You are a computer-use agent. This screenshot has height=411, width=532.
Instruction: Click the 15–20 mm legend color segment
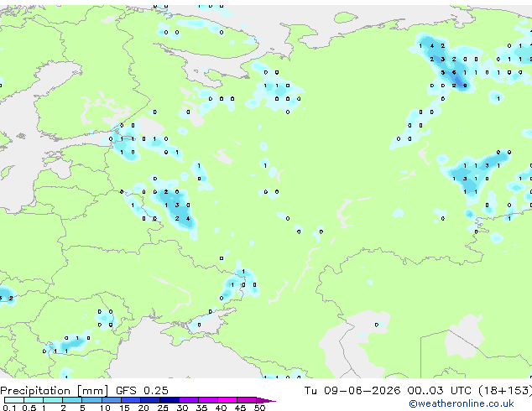131,400
